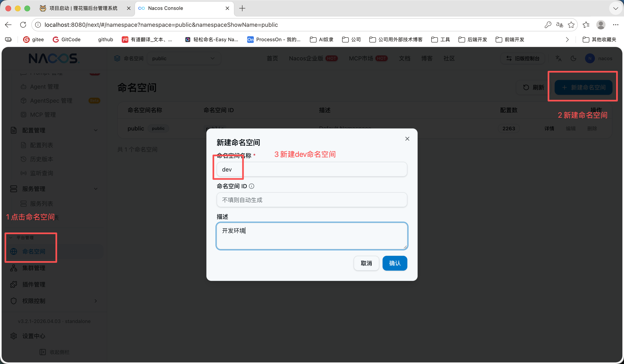Expand tab search dropdown arrow
The image size is (624, 364).
615,8
